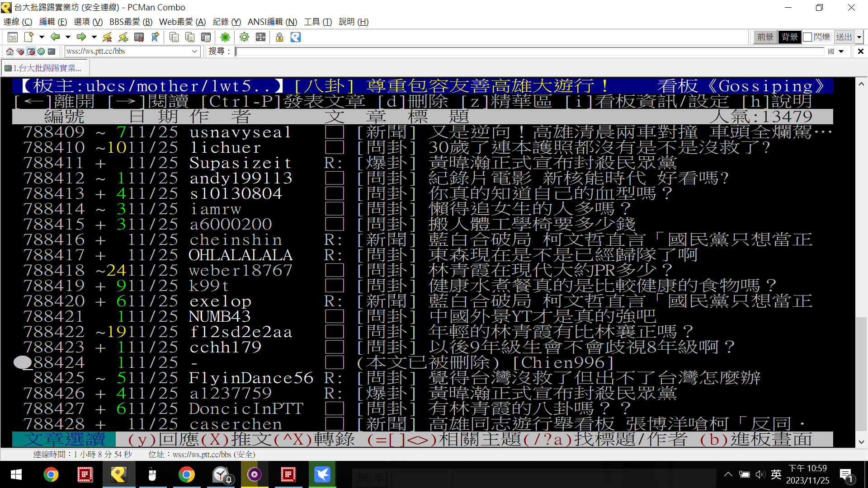868x488 pixels.
Task: Click the add to favorites bookmark icon
Action: click(155, 37)
